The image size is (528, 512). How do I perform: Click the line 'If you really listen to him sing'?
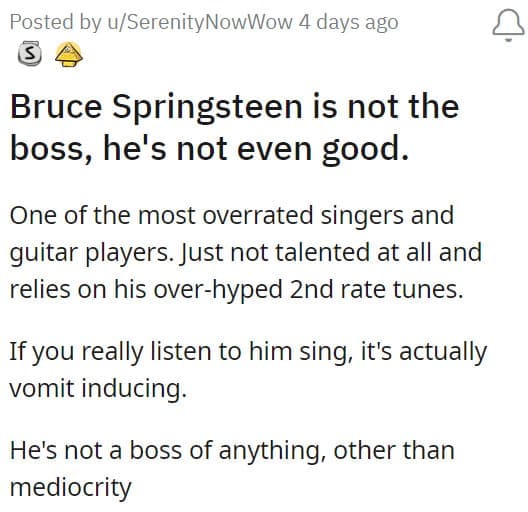coord(249,351)
